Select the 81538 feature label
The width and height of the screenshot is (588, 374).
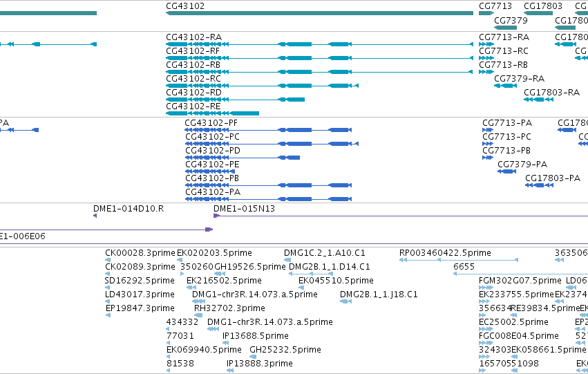coord(180,364)
